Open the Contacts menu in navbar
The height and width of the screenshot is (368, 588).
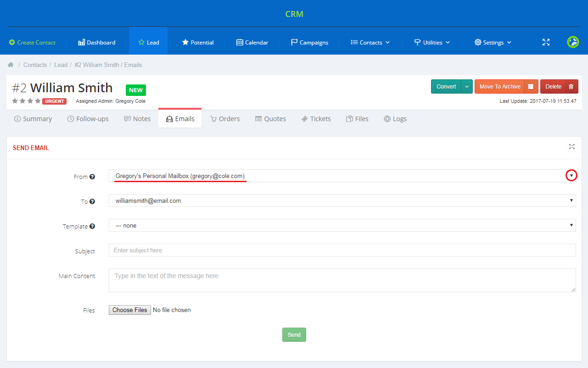[x=370, y=42]
